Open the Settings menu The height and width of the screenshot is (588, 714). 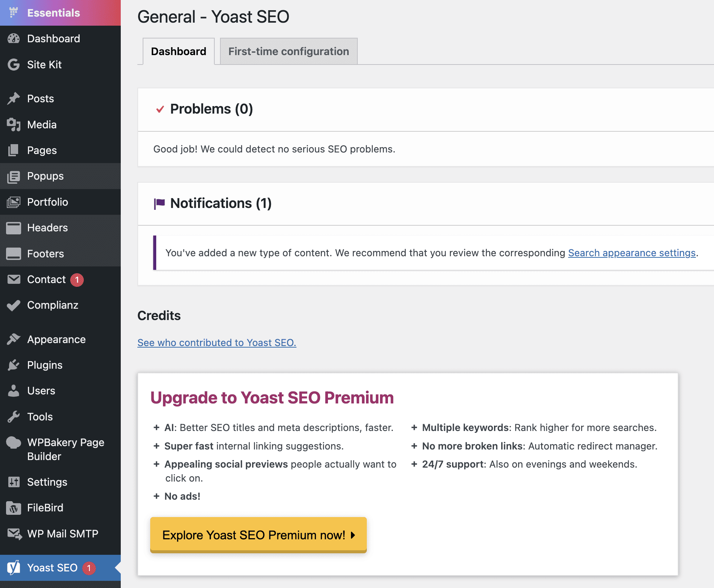pyautogui.click(x=60, y=482)
